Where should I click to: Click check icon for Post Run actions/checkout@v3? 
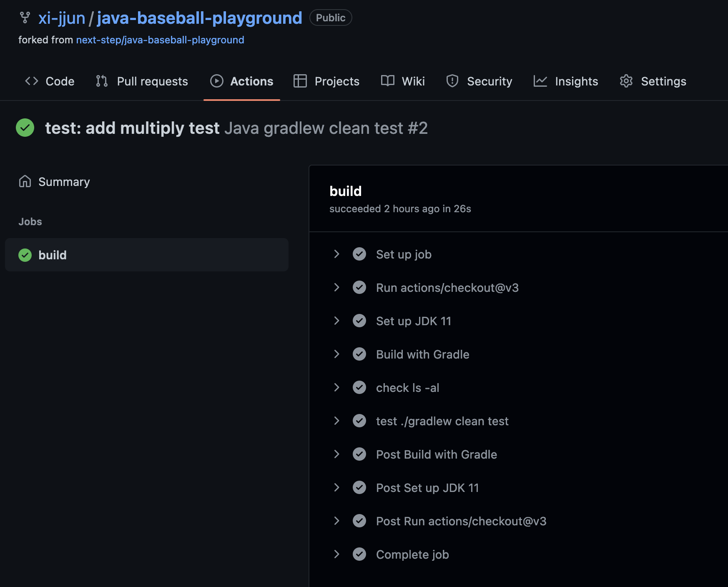pos(359,521)
